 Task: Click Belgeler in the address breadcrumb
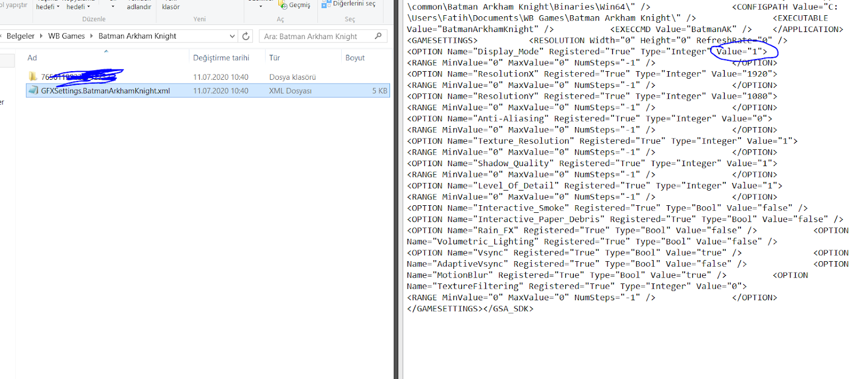(21, 36)
